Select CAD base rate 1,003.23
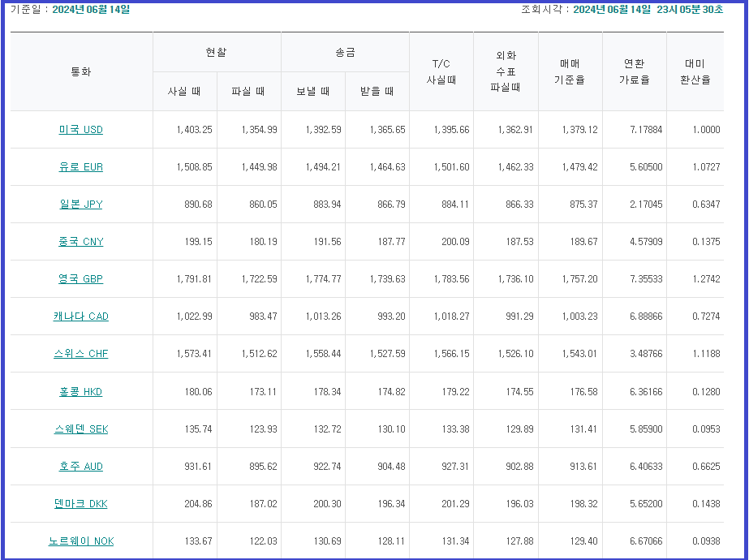Image resolution: width=749 pixels, height=560 pixels. [579, 317]
